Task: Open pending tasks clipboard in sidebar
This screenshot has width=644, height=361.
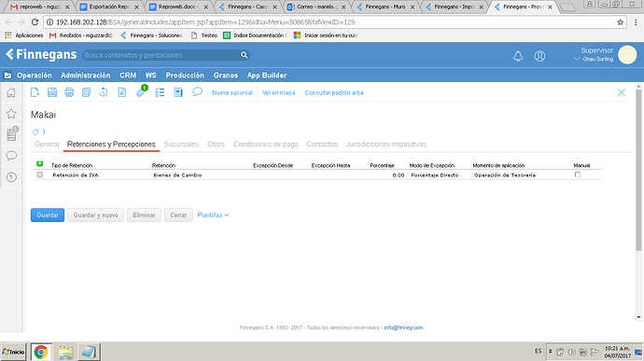Action: (x=12, y=134)
